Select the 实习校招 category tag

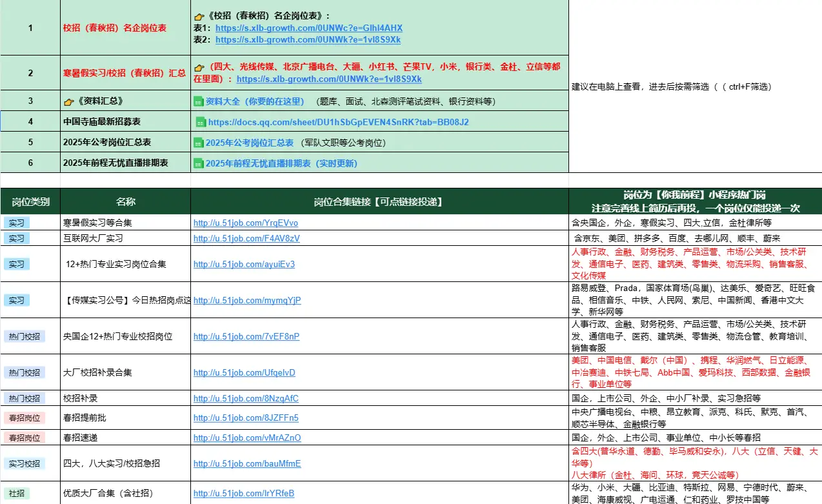coord(25,463)
